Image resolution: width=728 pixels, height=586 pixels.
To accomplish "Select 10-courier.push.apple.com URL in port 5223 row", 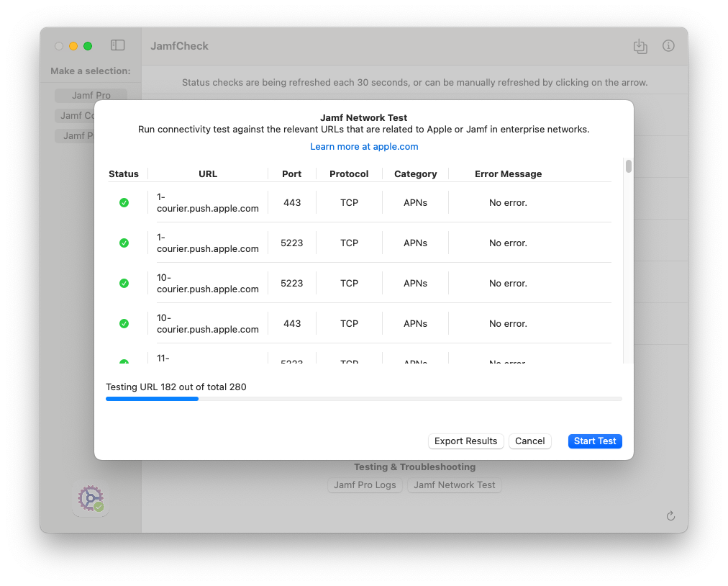I will pos(207,284).
